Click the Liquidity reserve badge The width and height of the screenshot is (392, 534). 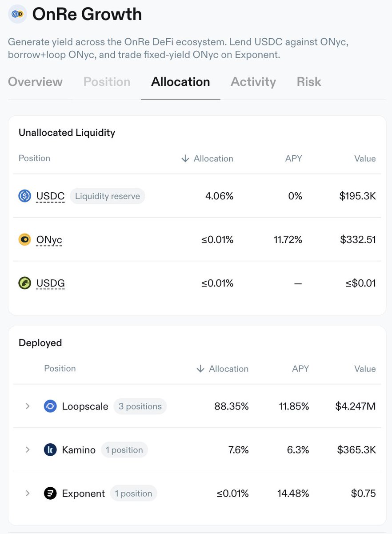[x=108, y=196]
